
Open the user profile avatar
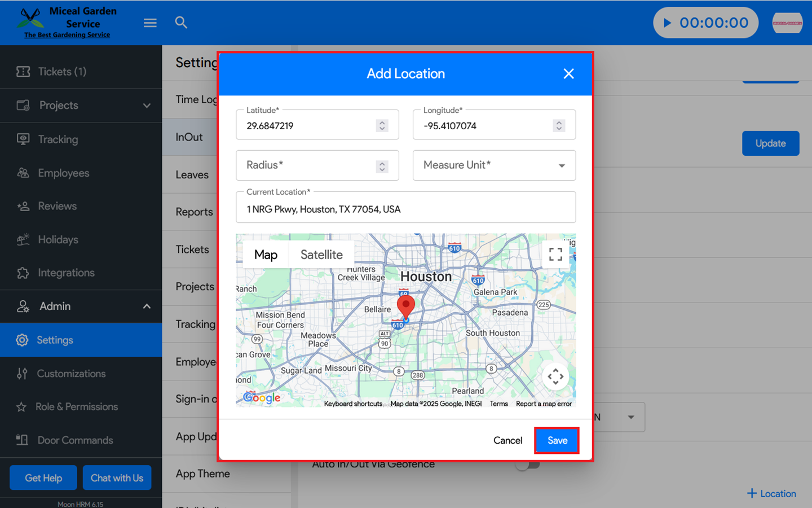[x=787, y=23]
